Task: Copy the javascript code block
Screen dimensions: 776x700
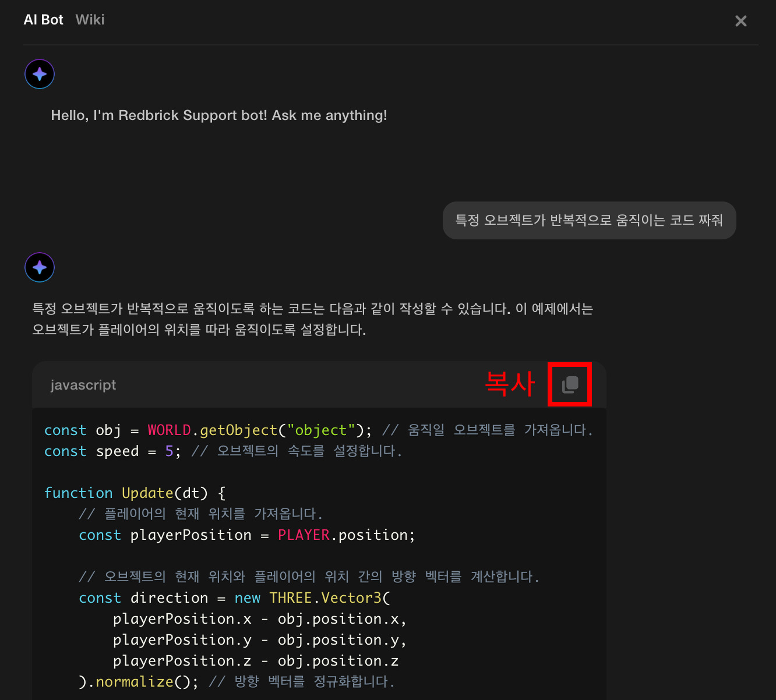Action: [570, 384]
